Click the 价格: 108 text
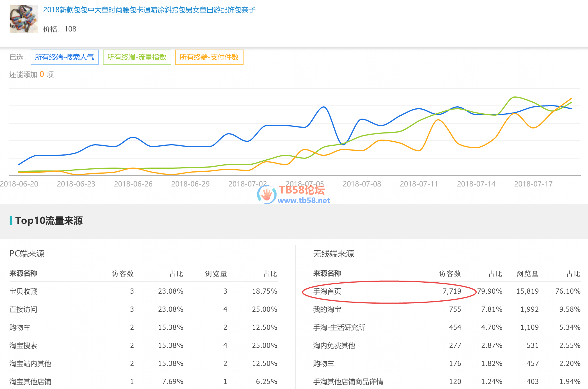 [x=60, y=29]
